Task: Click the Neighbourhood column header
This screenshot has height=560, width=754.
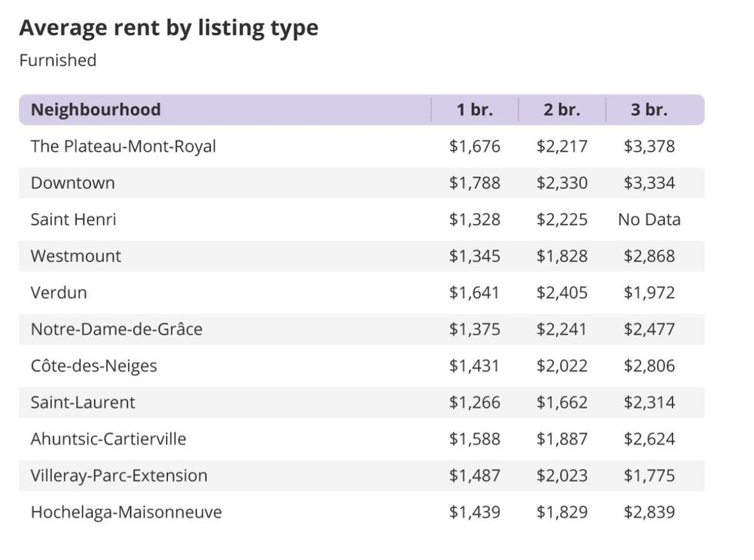Action: pos(95,109)
